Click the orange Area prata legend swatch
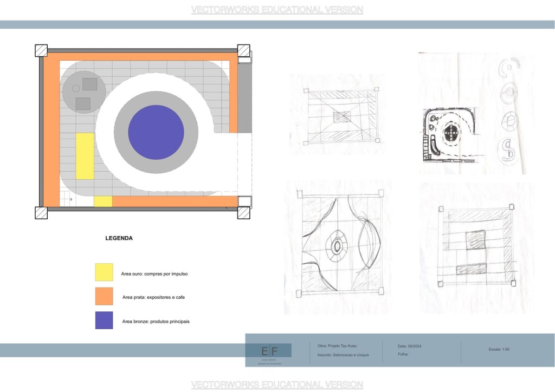The height and width of the screenshot is (392, 555). pos(104,296)
